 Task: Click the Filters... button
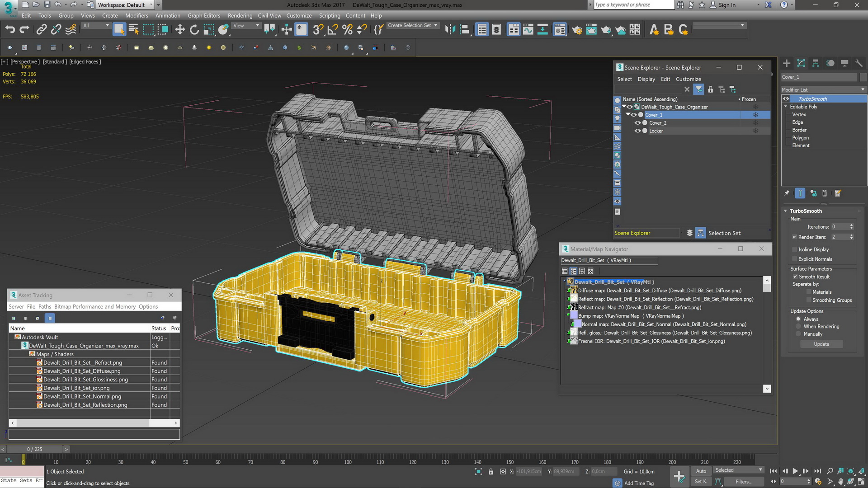[744, 482]
